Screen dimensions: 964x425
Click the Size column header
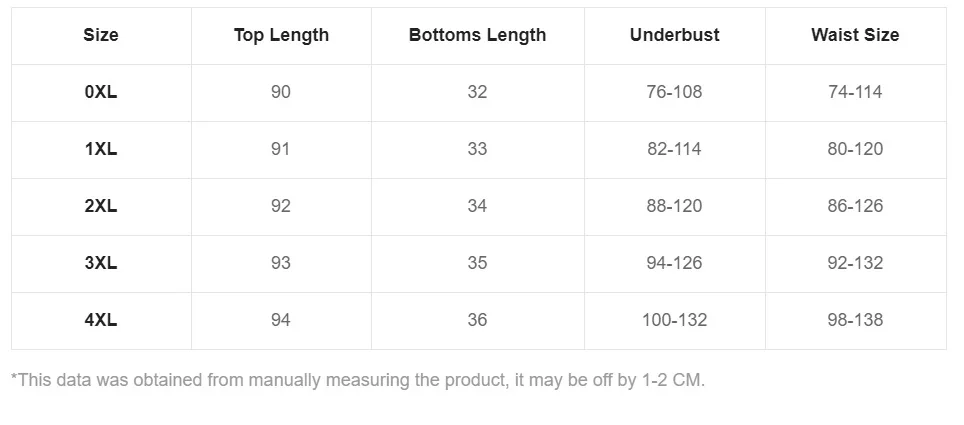pos(101,35)
